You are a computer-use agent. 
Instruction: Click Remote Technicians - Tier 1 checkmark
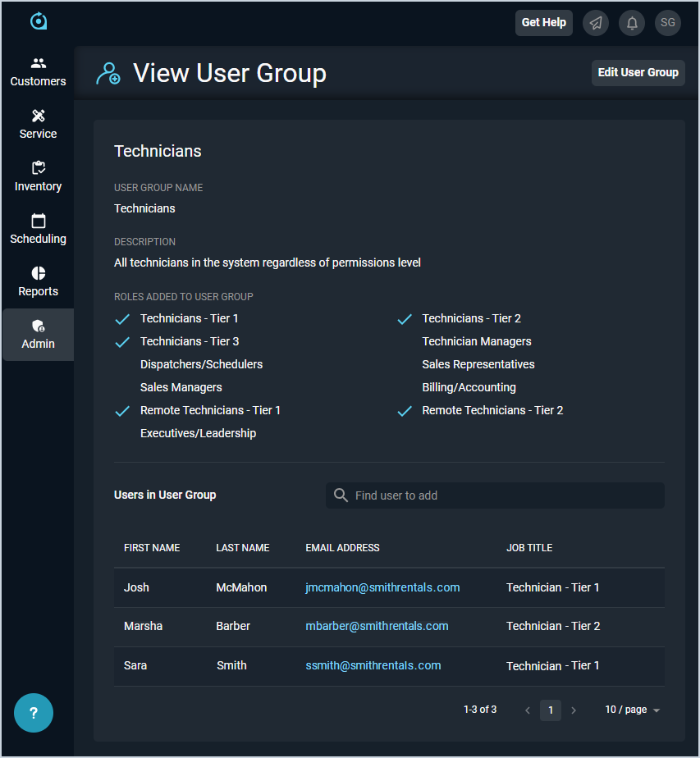(x=122, y=411)
